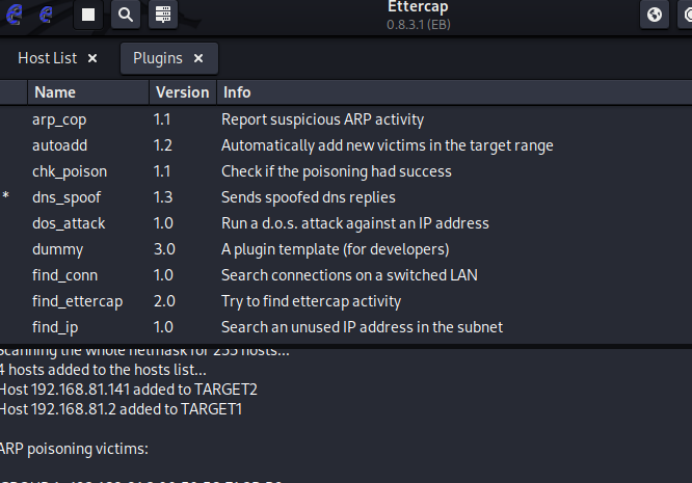Select the arp_cop plugin row
The height and width of the screenshot is (483, 692).
click(59, 120)
